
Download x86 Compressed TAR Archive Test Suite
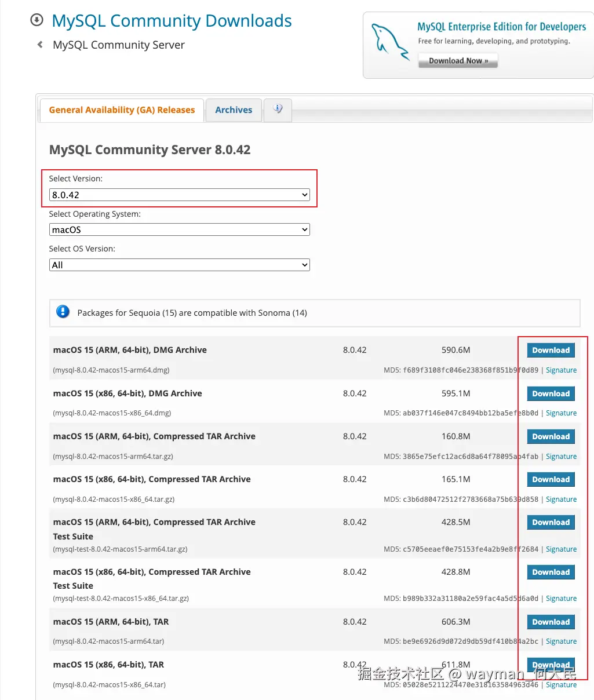pyautogui.click(x=551, y=572)
